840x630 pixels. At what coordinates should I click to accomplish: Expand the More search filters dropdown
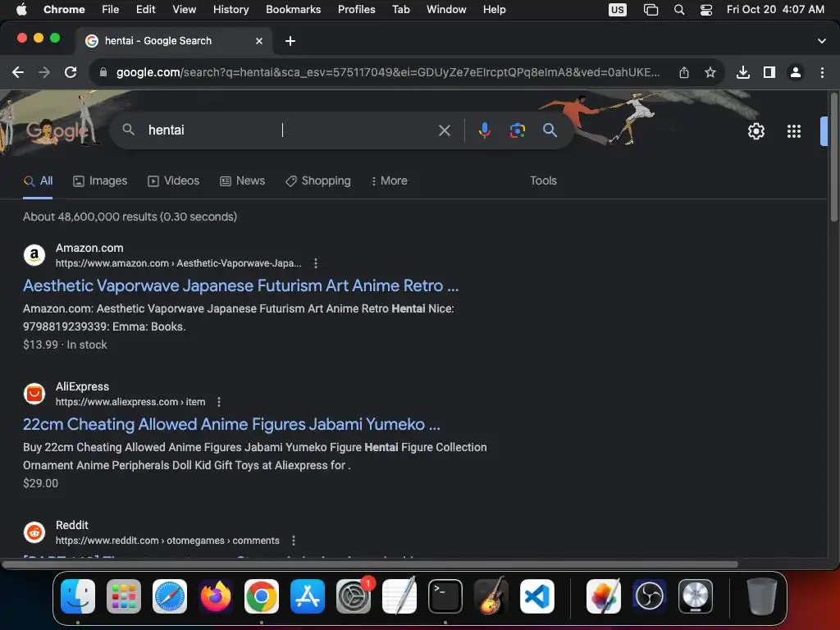pos(389,181)
